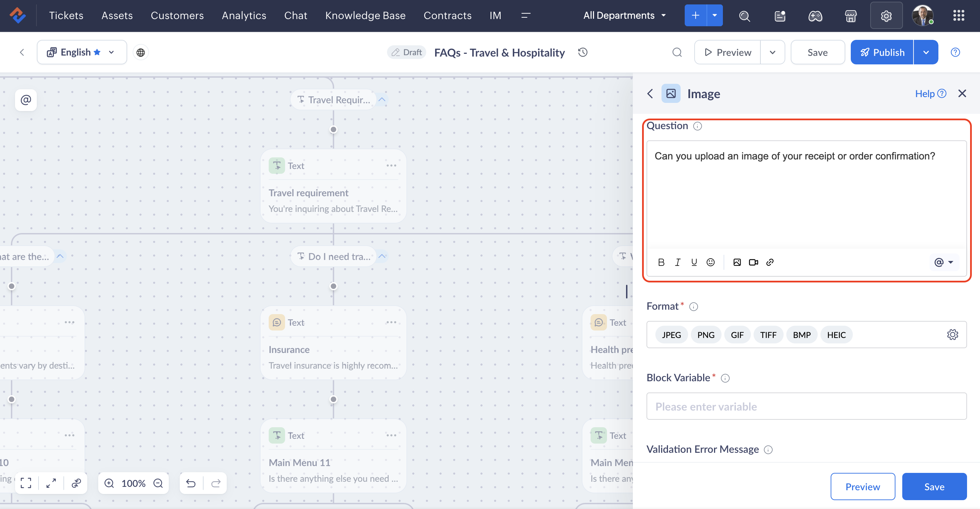Expand the Publish options arrow

tap(926, 52)
